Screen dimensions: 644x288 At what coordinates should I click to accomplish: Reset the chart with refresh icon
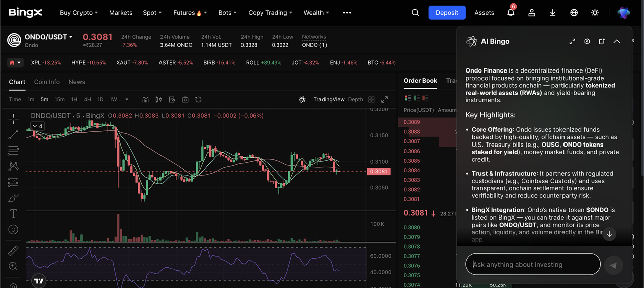(x=198, y=99)
